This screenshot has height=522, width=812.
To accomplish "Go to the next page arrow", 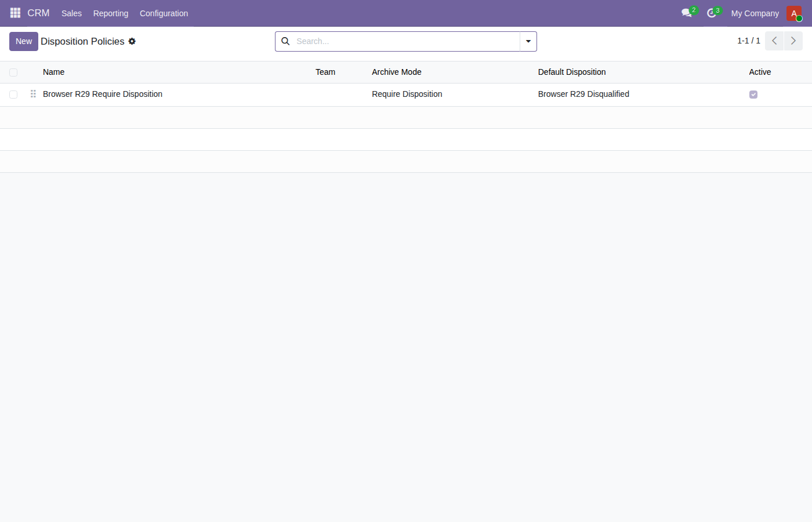I will pyautogui.click(x=793, y=41).
